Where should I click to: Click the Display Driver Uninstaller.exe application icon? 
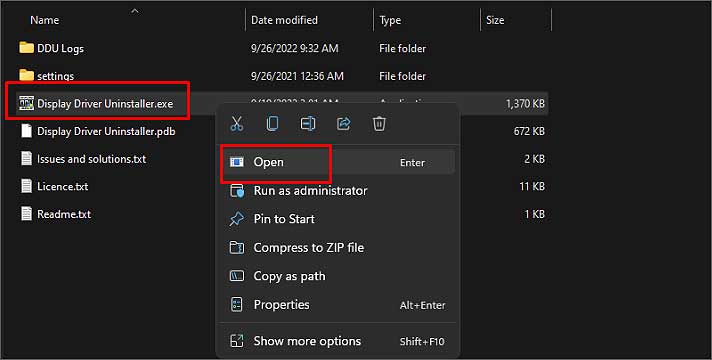coord(26,103)
